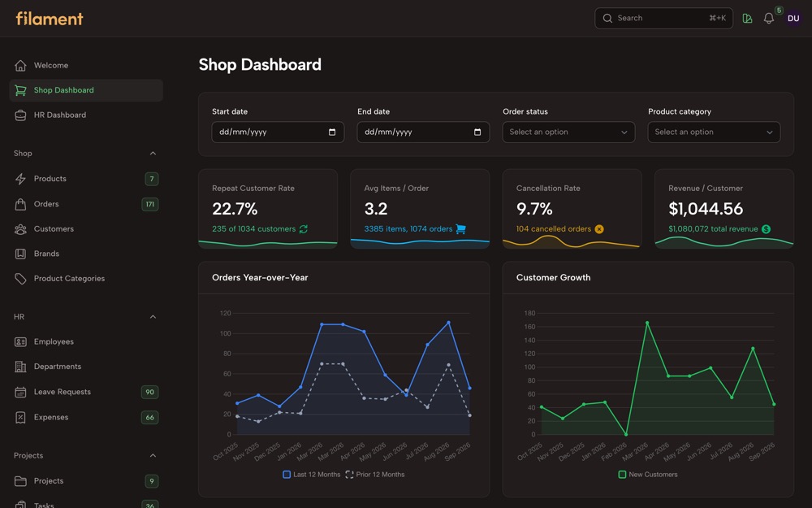The height and width of the screenshot is (508, 812).
Task: Open Departments in the sidebar
Action: tap(86, 367)
